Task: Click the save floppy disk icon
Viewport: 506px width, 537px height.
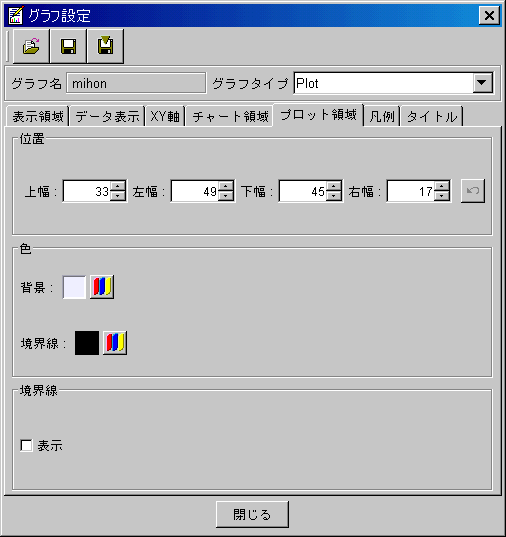Action: (68, 46)
